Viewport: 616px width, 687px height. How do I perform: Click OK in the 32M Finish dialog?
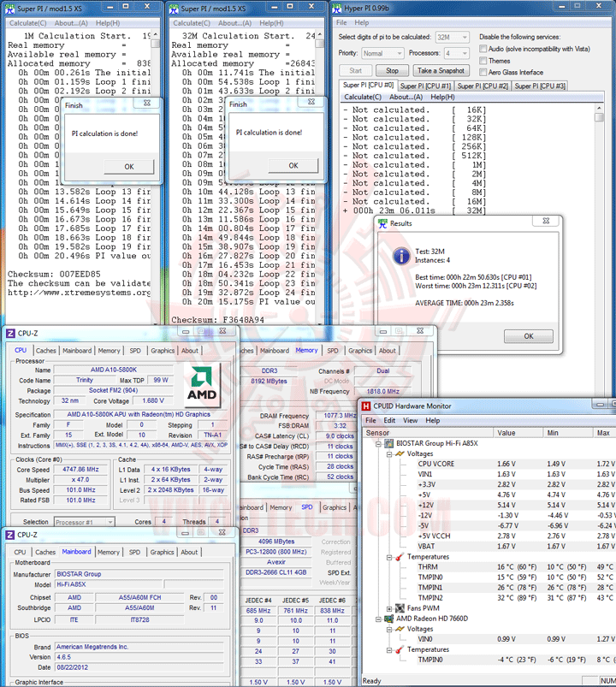coord(293,166)
